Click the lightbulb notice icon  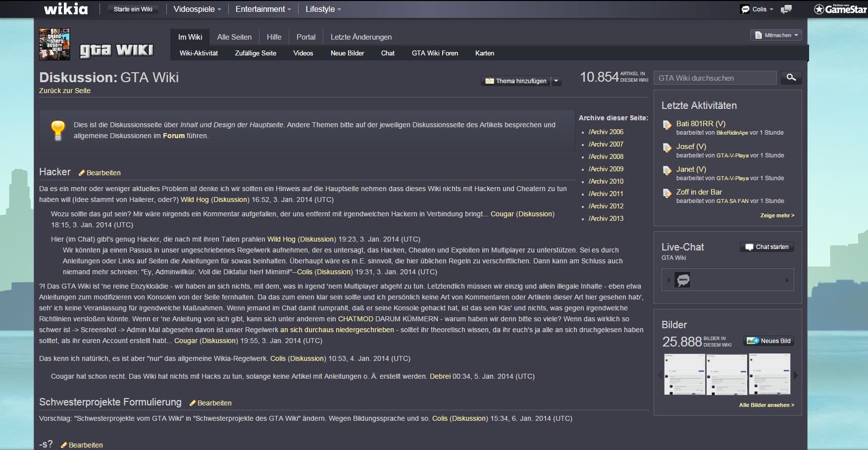pos(58,131)
